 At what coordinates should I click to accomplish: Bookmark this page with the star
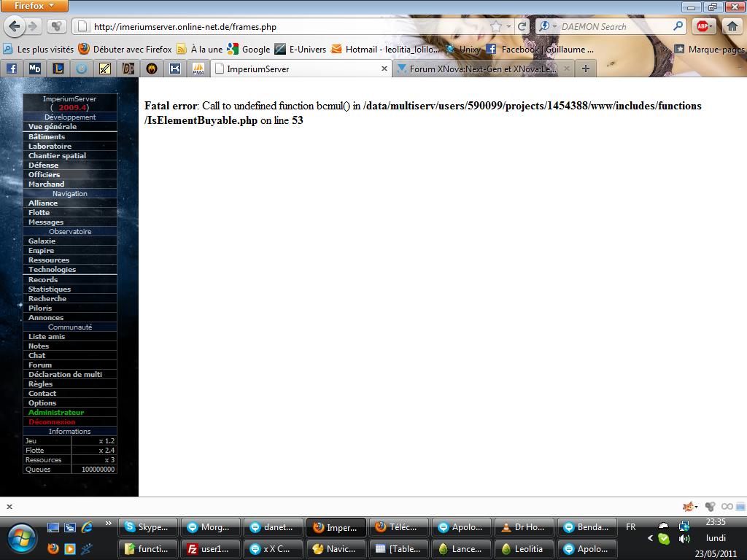(x=496, y=27)
